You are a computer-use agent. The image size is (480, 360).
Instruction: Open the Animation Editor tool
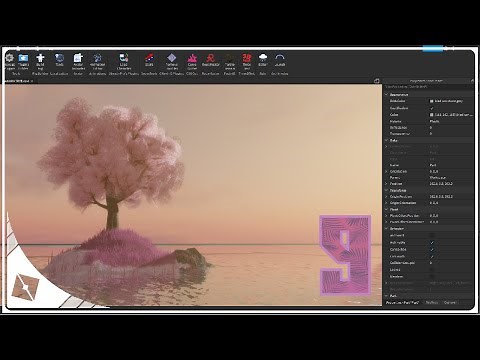point(97,58)
